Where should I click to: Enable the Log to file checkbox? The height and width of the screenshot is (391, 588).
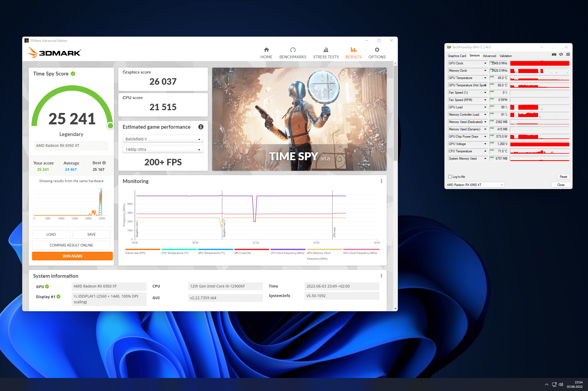[450, 177]
